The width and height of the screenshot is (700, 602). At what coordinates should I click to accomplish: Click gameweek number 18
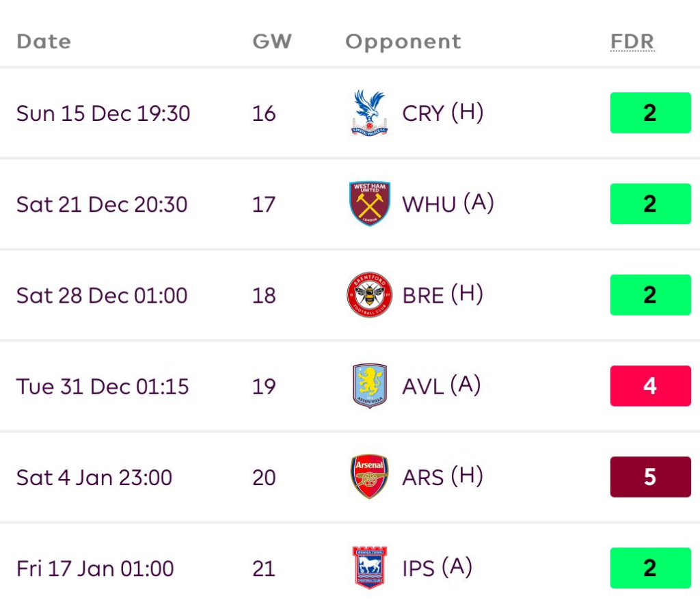263,295
